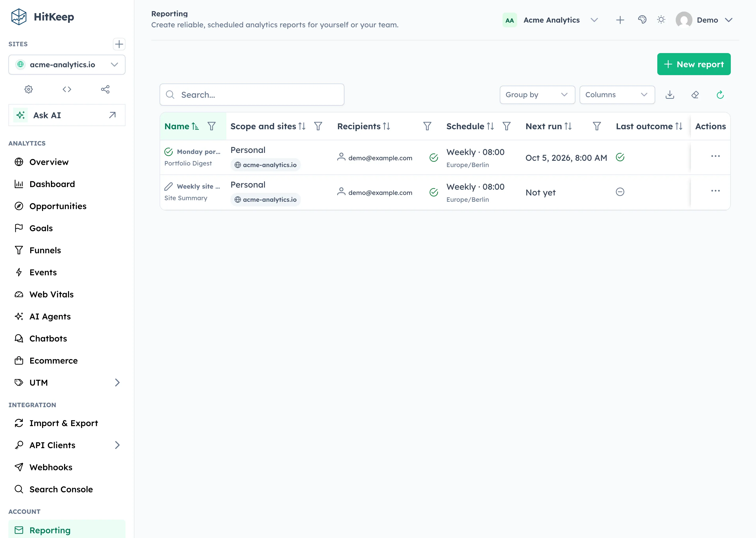The image size is (756, 538).
Task: Add a new site with plus icon
Action: click(119, 44)
